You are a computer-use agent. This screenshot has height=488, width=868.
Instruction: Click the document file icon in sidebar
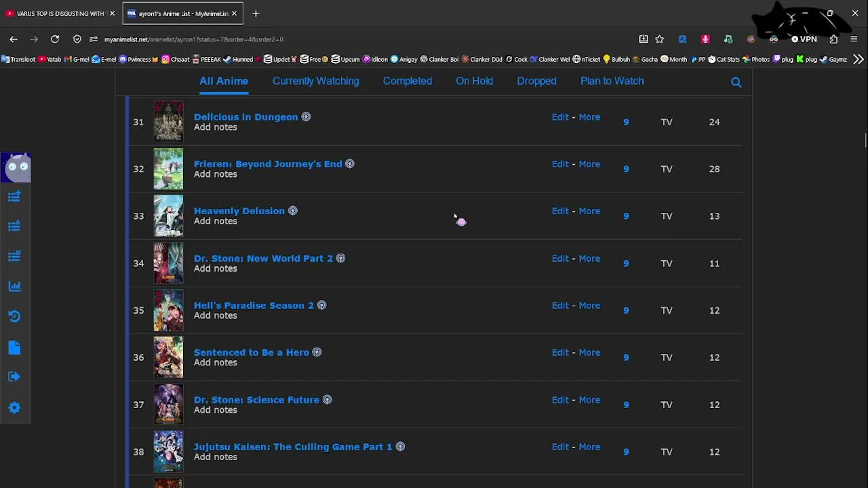[x=14, y=348]
